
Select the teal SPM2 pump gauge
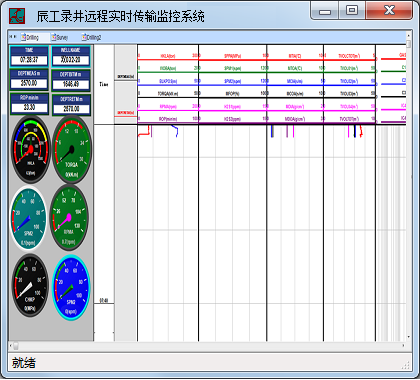point(29,218)
